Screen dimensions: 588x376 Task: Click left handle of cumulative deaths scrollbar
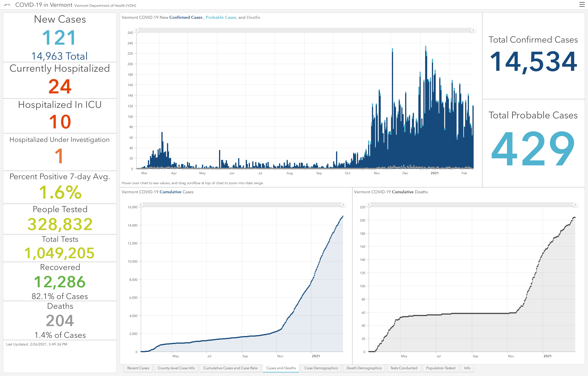pyautogui.click(x=369, y=205)
